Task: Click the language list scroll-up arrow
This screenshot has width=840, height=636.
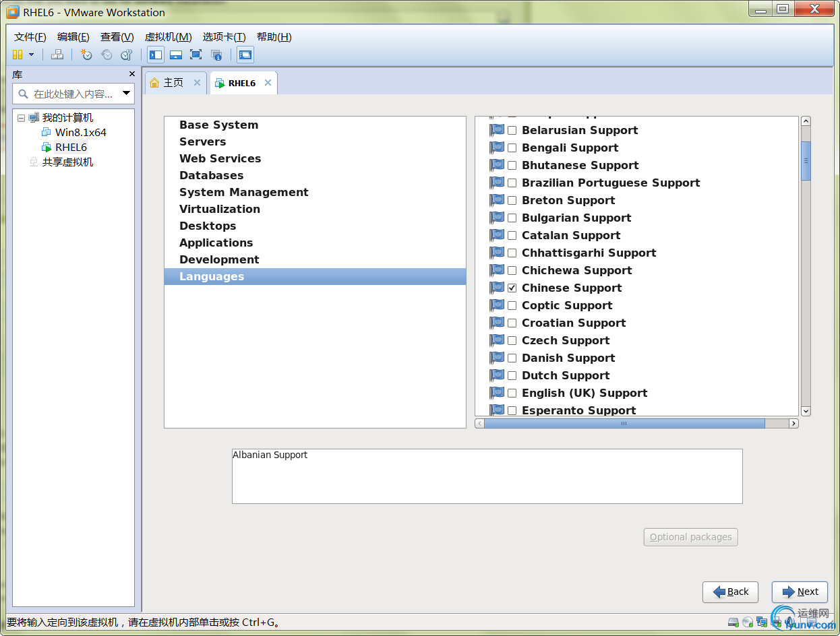Action: pos(806,121)
